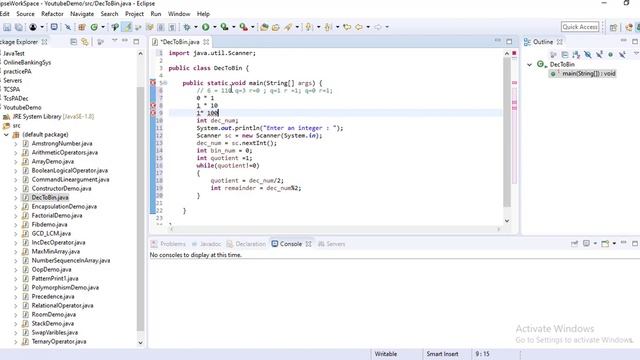This screenshot has width=640, height=360.
Task: Minimize the Package Explorer view
Action: tap(125, 41)
